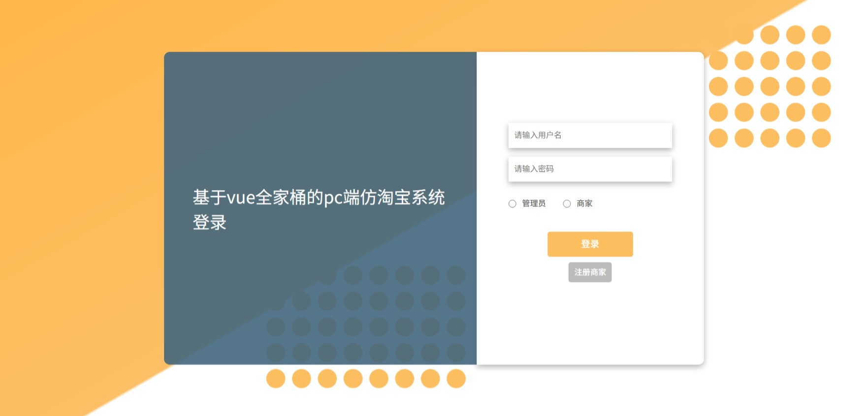Screen dimensions: 868x416
Task: Click the title text 基于vue全家桶的pc端仿淘宝系统登录
Action: tap(319, 209)
